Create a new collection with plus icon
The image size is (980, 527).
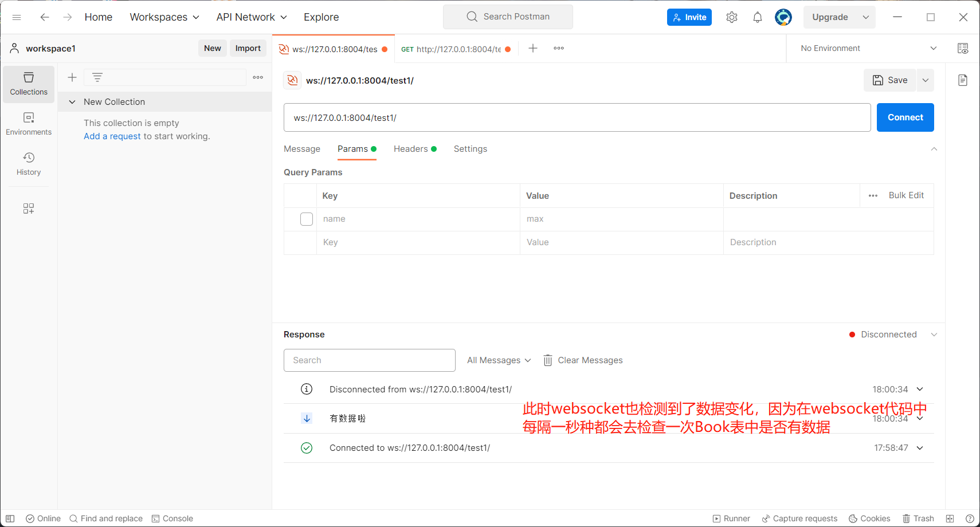(x=72, y=77)
